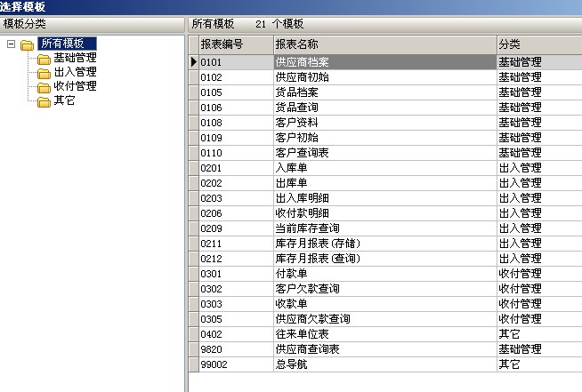Click the 收付管理 folder icon
The image size is (582, 392).
[x=44, y=87]
